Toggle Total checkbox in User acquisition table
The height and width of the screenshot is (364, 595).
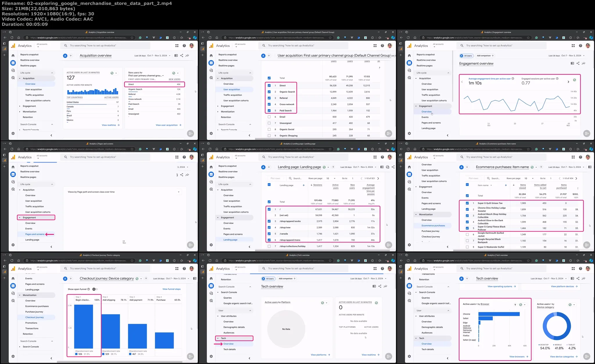[269, 78]
